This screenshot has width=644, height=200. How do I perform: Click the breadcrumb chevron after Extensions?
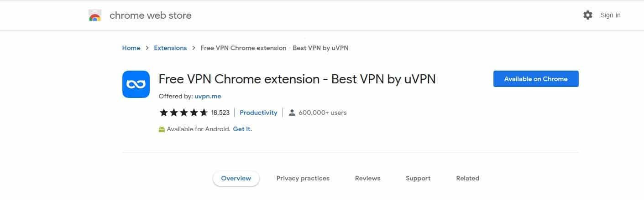[194, 48]
